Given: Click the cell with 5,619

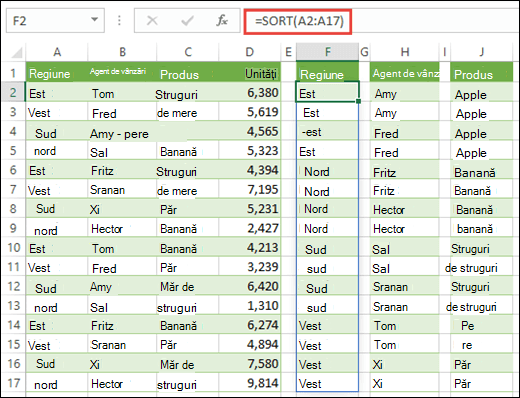Looking at the screenshot, I should tap(250, 111).
